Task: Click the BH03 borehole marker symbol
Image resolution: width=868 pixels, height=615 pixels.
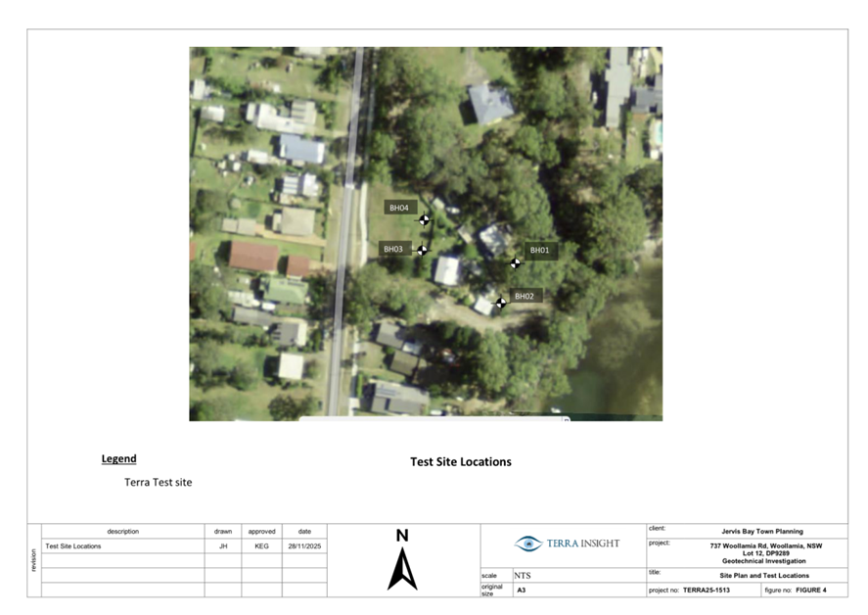Action: coord(423,250)
